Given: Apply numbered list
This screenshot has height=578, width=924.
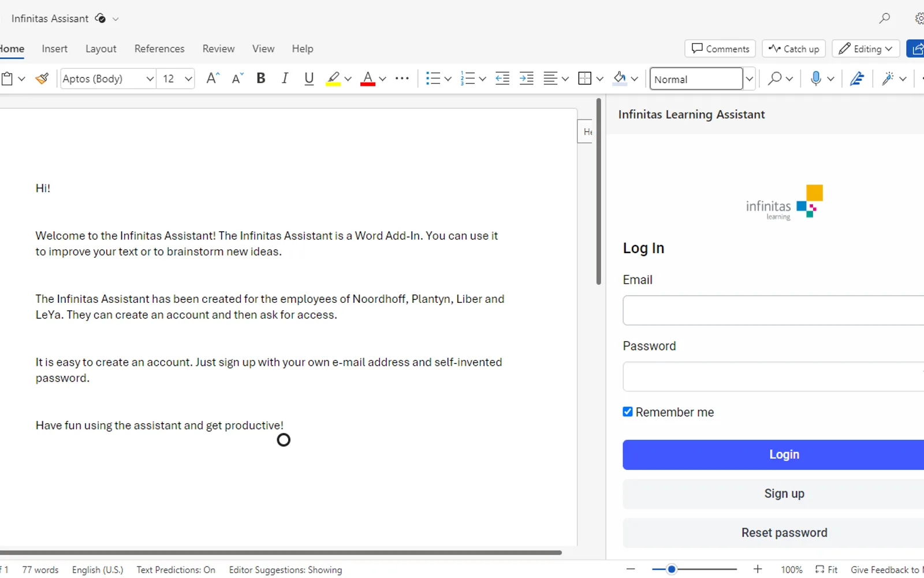Looking at the screenshot, I should [468, 79].
